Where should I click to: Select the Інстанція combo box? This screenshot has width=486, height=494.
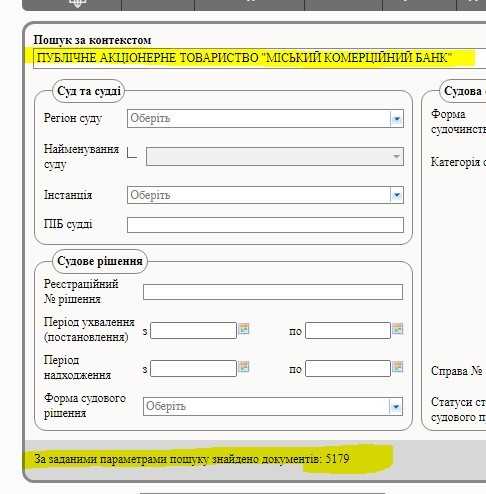point(265,195)
